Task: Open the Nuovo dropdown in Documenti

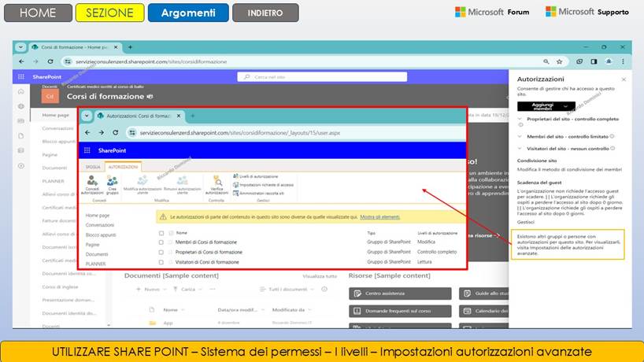Action: (150, 290)
